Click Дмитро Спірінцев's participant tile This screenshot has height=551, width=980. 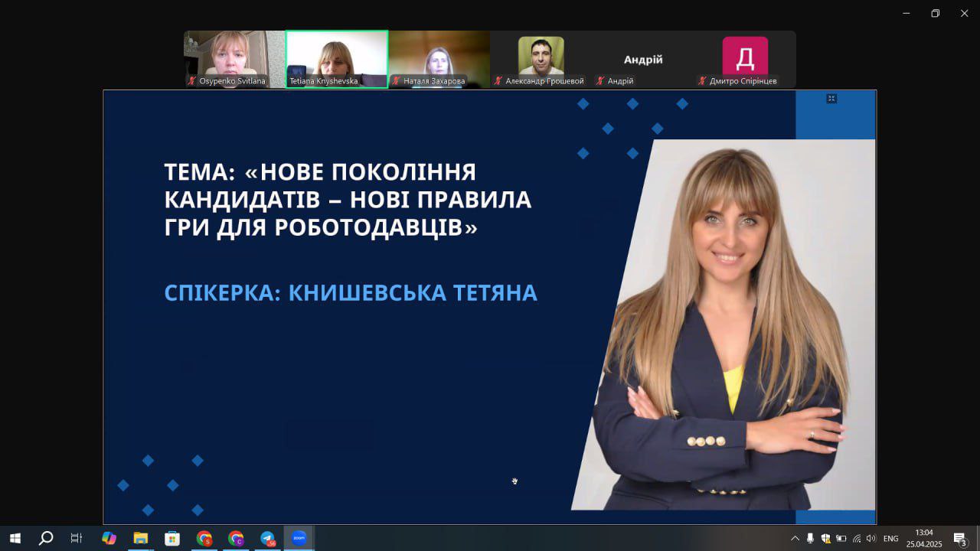(x=744, y=59)
